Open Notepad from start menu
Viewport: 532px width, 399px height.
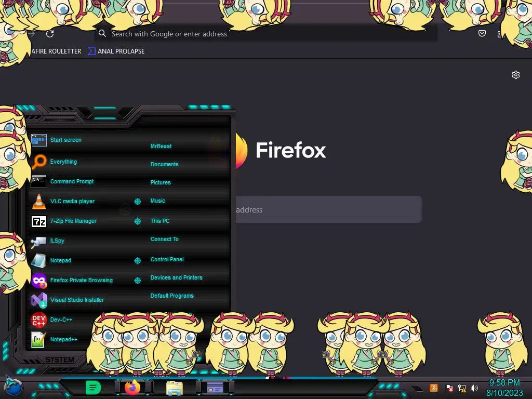51,260
